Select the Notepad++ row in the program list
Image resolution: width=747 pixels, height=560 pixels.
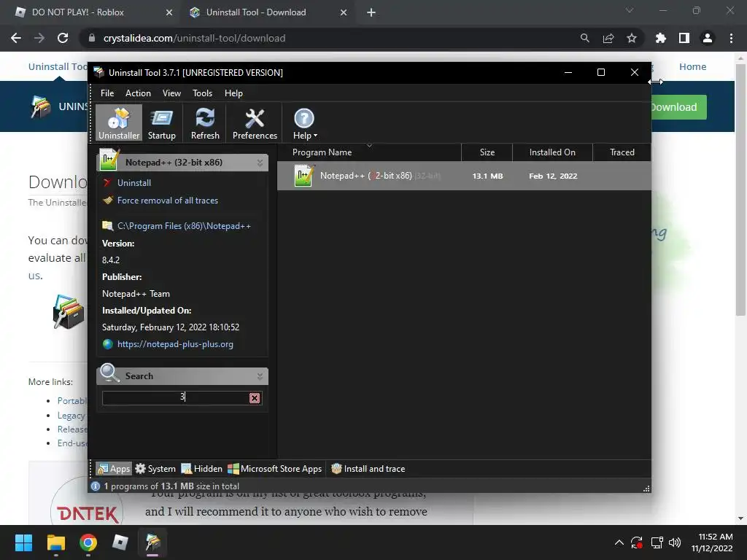tap(464, 176)
